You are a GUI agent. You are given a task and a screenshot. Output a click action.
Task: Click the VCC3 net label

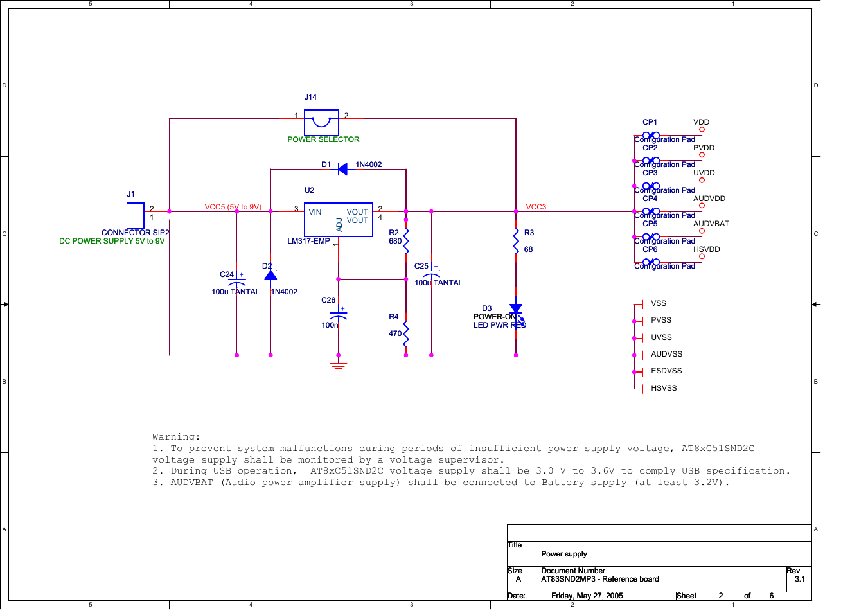point(536,207)
